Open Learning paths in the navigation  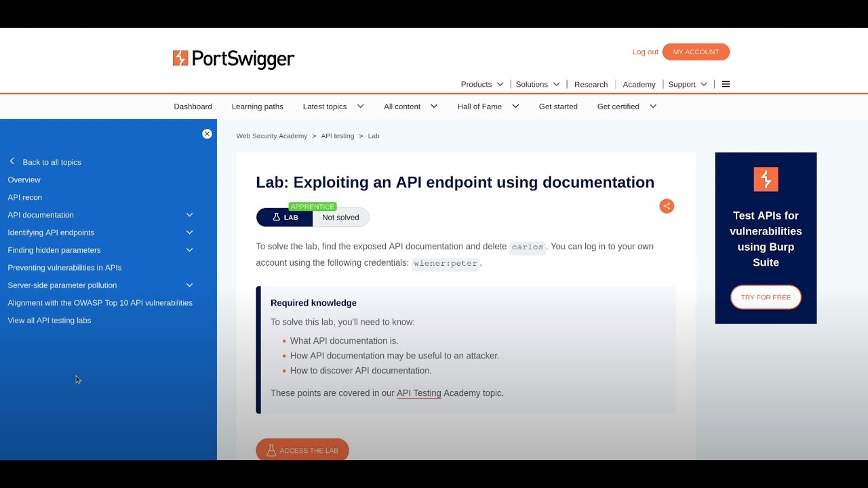pos(257,106)
